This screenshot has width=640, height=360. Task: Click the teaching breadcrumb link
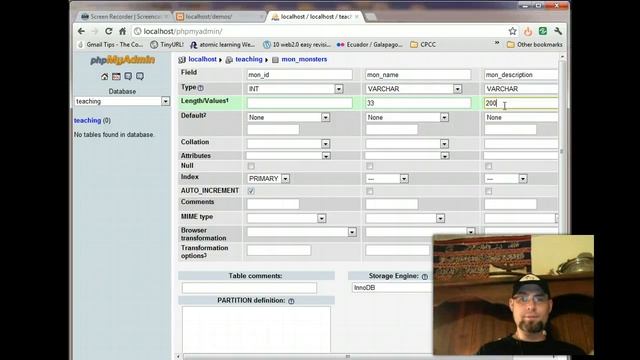pyautogui.click(x=249, y=59)
